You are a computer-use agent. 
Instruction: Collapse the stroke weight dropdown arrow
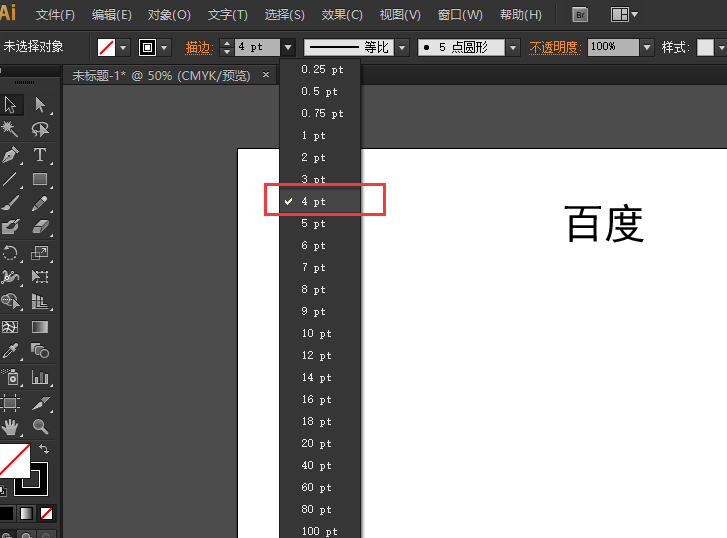(x=288, y=47)
